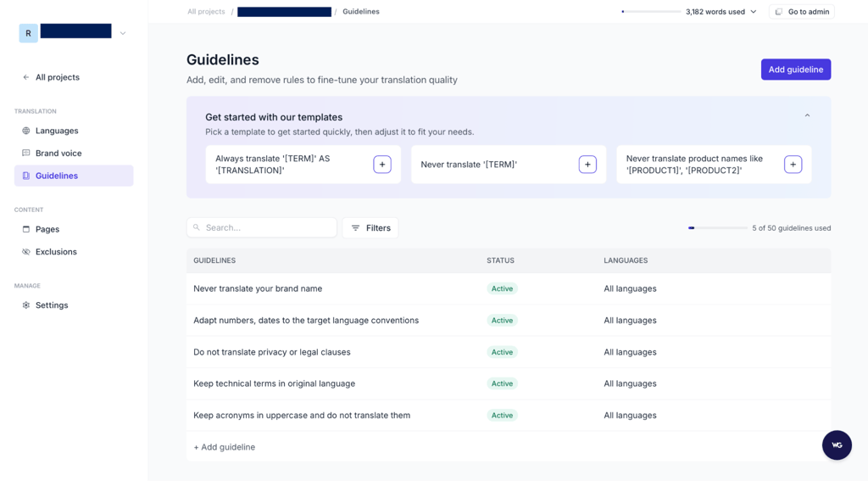
Task: Click the Never translate TERM card text
Action: 469,165
